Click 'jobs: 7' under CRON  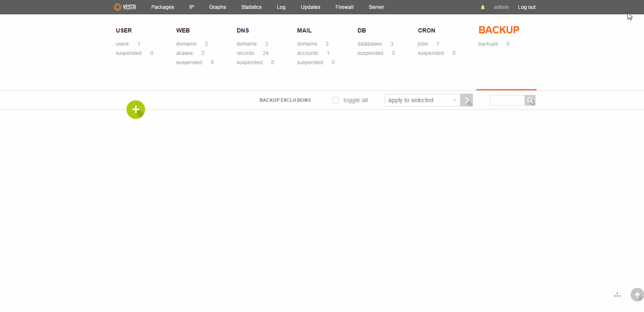click(x=429, y=44)
